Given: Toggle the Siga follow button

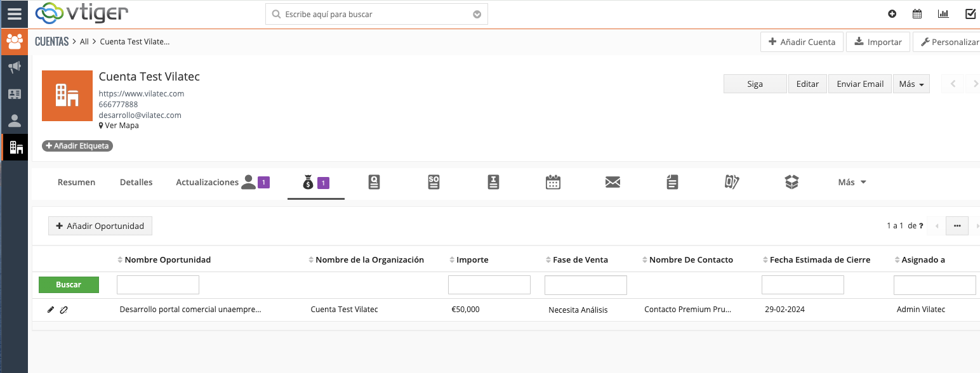Looking at the screenshot, I should tap(755, 84).
